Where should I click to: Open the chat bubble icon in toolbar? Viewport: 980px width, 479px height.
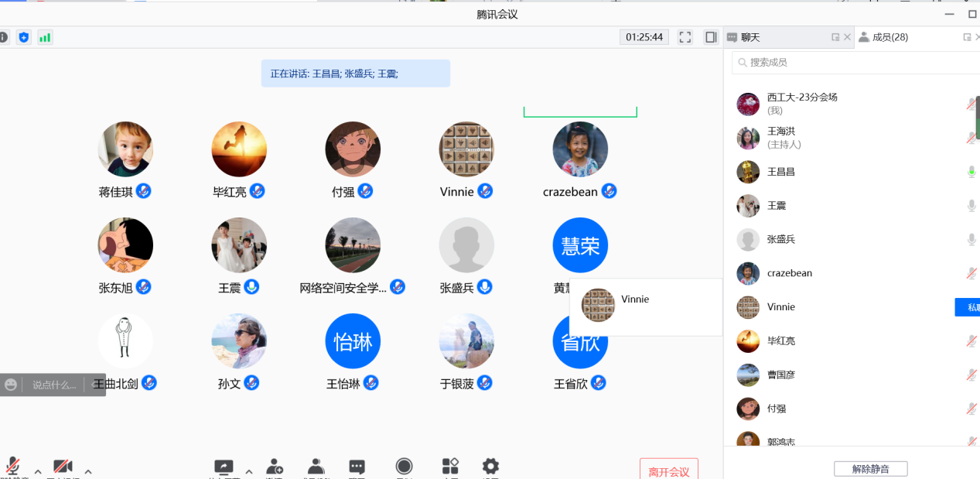[x=357, y=467]
